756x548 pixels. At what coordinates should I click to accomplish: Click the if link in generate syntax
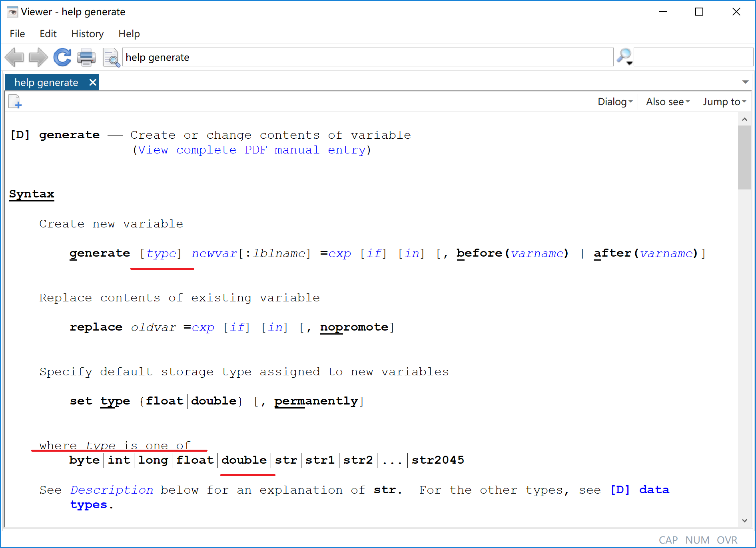point(374,253)
